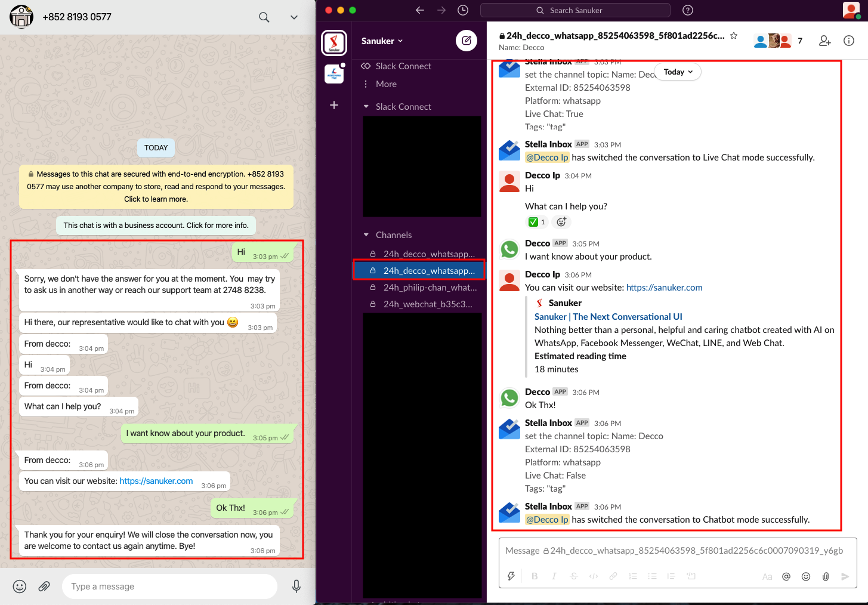Viewport: 868px width, 605px height.
Task: Click the Search Sanuker bar
Action: coord(575,10)
